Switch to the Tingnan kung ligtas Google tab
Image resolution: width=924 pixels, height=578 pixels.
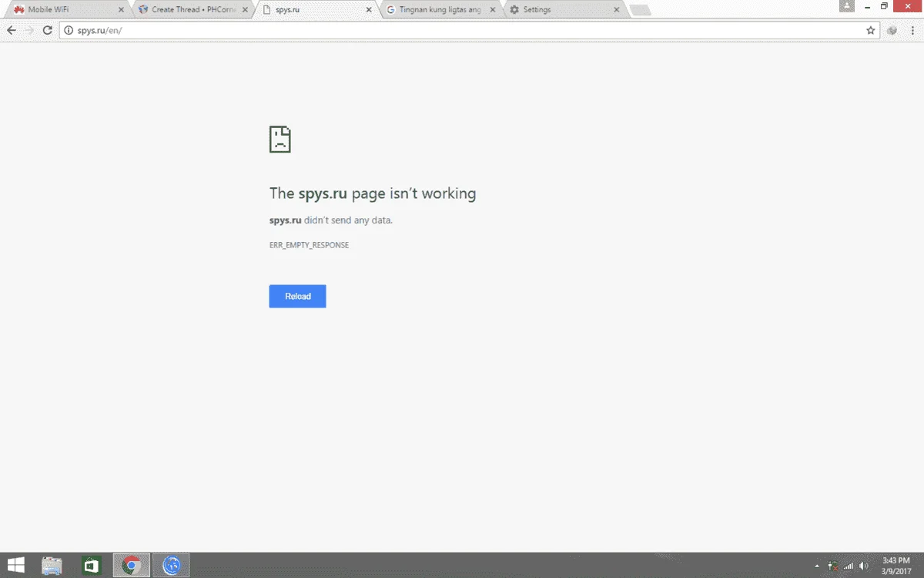441,9
